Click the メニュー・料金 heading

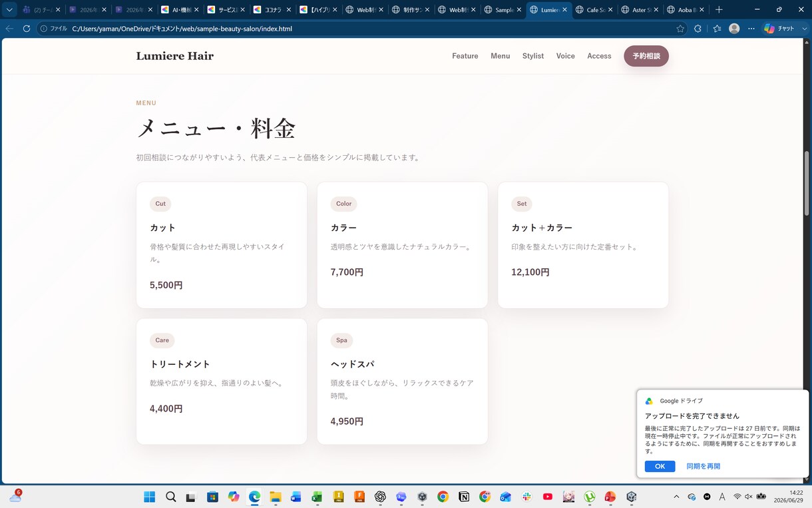click(216, 128)
